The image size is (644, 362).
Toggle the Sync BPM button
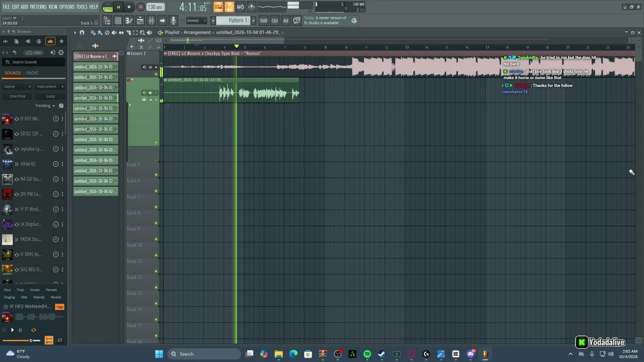[49, 340]
